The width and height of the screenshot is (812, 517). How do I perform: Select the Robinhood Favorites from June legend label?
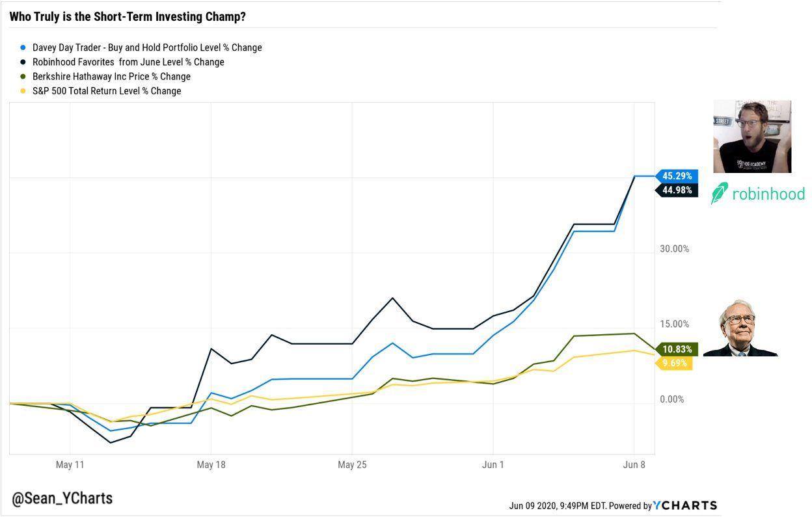tap(128, 62)
